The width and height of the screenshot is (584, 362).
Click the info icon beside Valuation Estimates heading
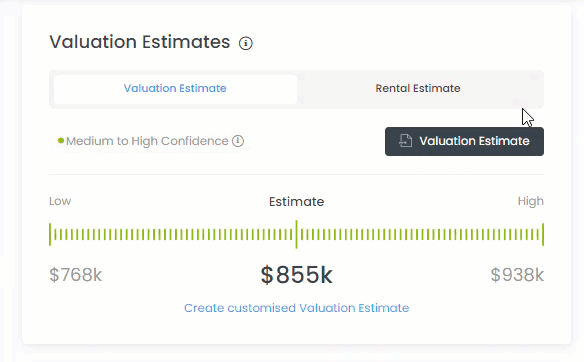[x=246, y=43]
